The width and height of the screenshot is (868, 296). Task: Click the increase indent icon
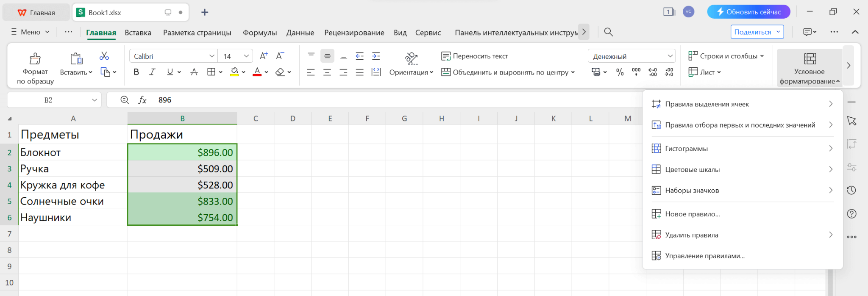coord(376,56)
